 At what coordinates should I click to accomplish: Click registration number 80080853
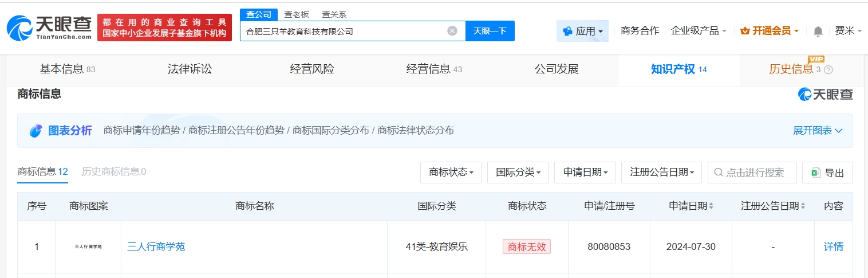click(609, 247)
